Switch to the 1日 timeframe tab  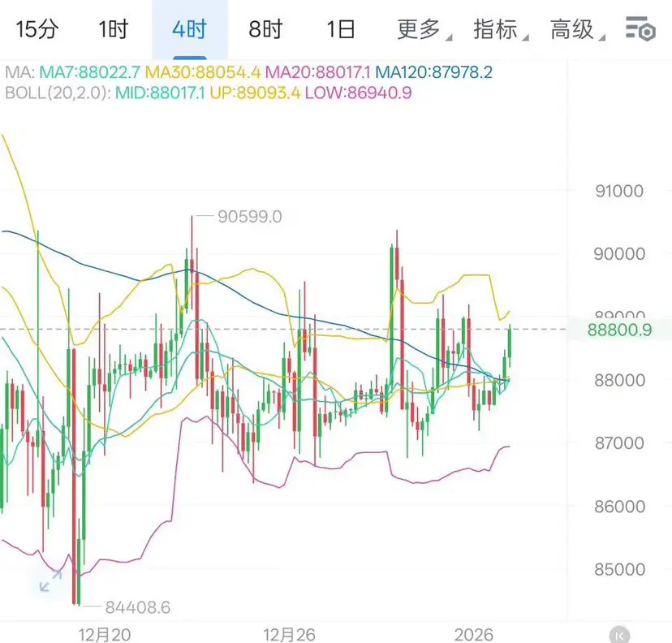(341, 29)
